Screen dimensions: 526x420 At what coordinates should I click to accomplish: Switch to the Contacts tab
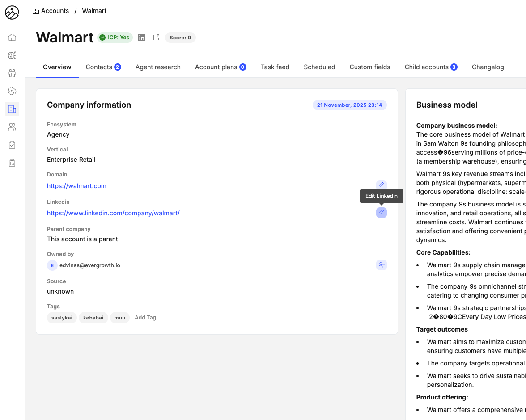(x=103, y=67)
